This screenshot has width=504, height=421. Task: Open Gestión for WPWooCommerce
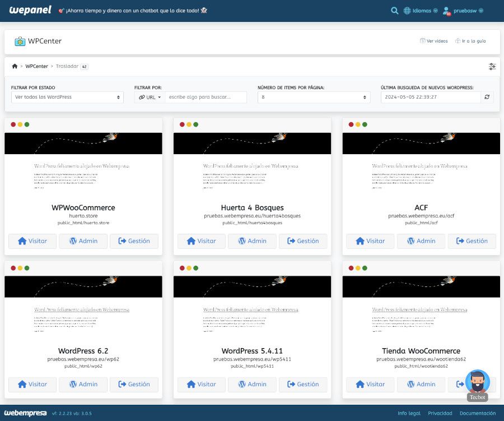pyautogui.click(x=134, y=241)
